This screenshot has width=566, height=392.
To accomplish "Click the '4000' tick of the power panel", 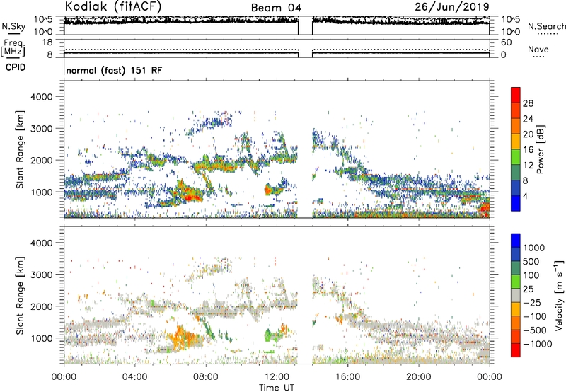I will 41,97.
